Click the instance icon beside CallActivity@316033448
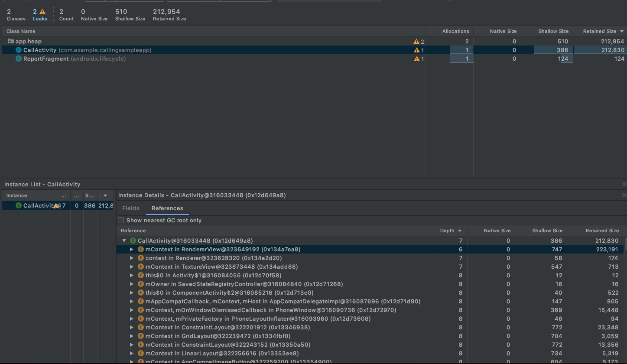627x364 pixels. point(132,240)
